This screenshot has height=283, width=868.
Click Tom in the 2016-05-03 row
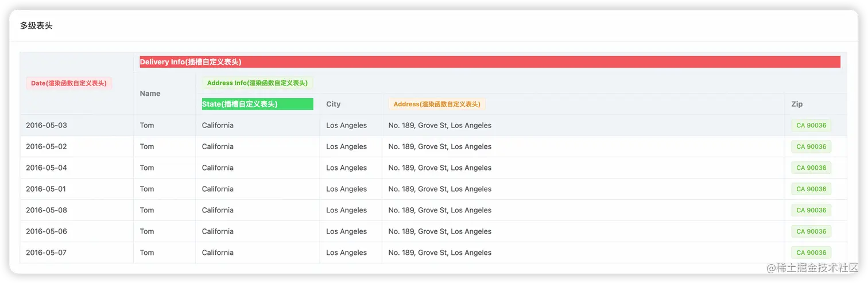click(x=147, y=125)
